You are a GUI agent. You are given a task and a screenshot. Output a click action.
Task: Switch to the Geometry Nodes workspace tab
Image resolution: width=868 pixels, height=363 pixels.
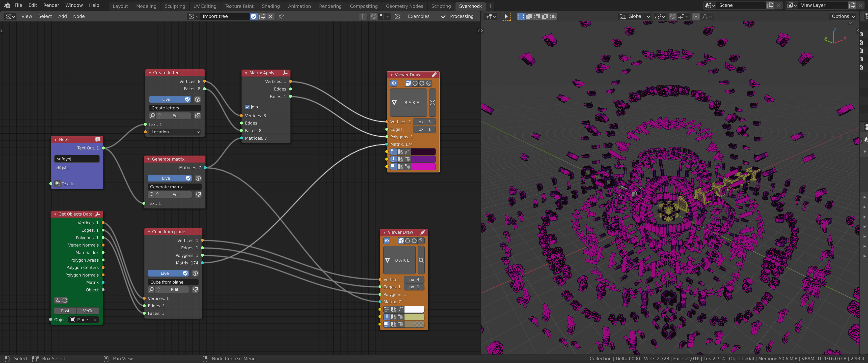[404, 6]
